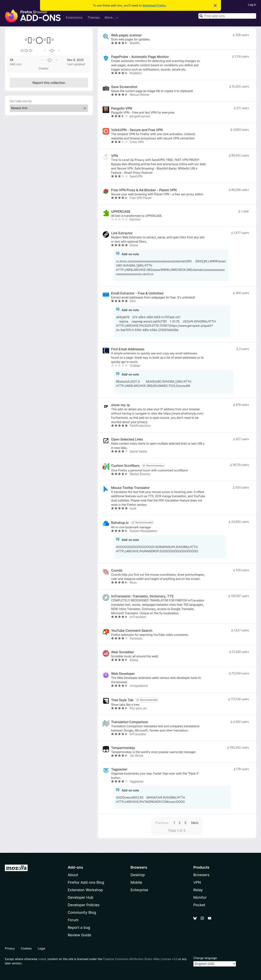Click the Firefox Add-ons logo
The height and width of the screenshot is (980, 261).
point(33,16)
